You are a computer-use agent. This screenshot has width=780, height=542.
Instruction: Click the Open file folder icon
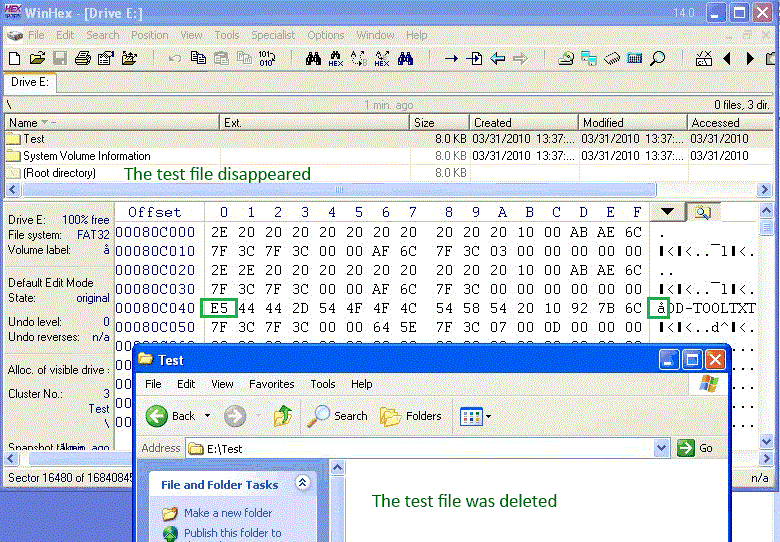tap(37, 59)
